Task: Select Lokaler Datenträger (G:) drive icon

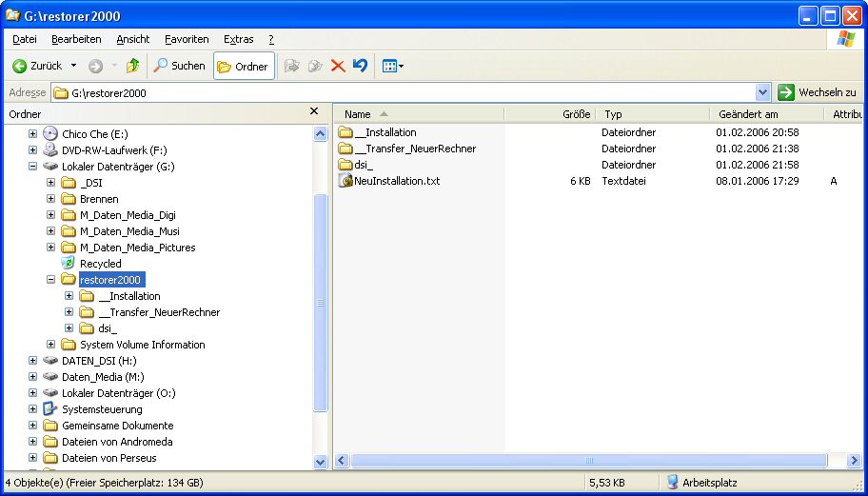Action: coord(50,166)
